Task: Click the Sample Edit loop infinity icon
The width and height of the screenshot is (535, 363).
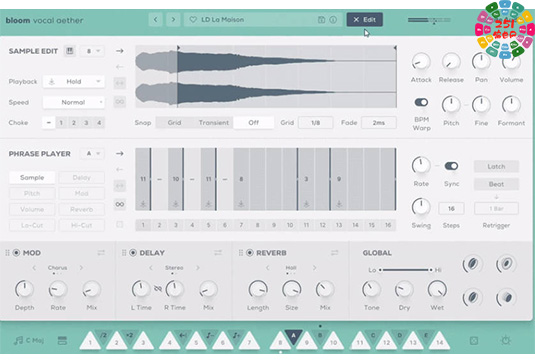Action: click(120, 101)
